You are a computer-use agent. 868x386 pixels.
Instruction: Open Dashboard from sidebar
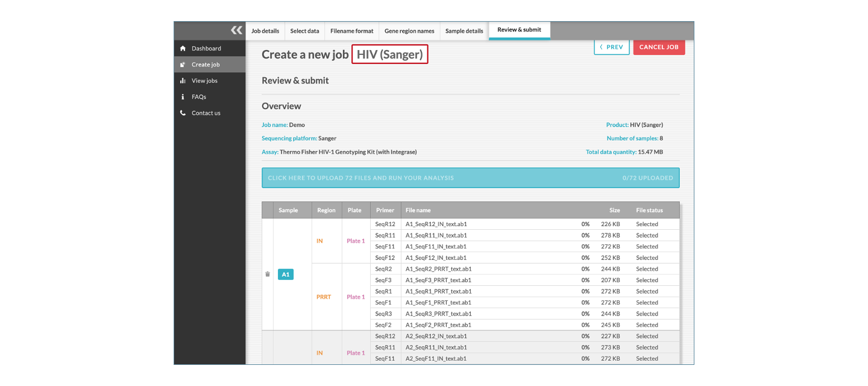tap(206, 48)
